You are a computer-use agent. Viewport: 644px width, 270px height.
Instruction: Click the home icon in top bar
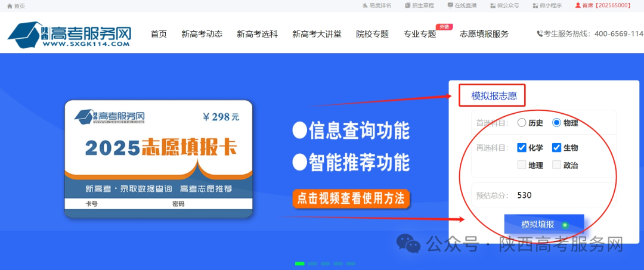click(10, 6)
